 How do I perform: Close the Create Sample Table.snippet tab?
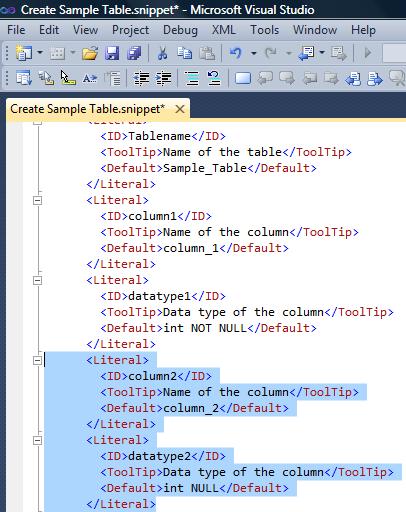point(180,109)
